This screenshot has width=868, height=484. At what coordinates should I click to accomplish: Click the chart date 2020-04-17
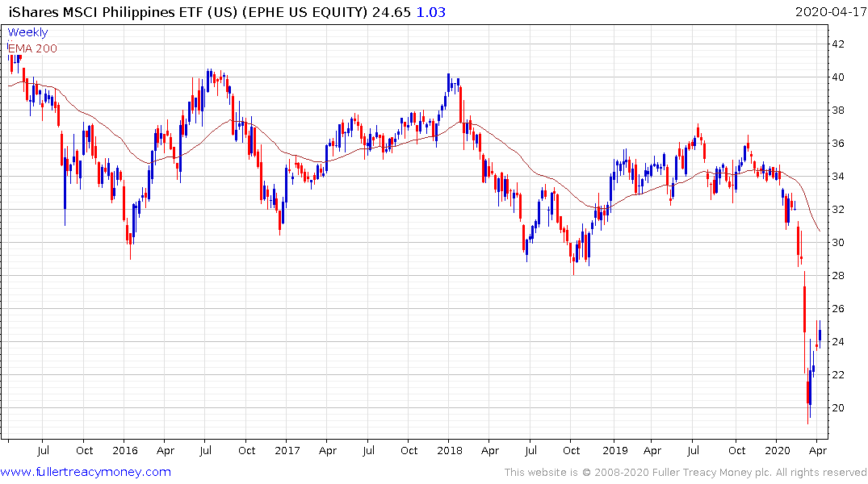pyautogui.click(x=830, y=12)
